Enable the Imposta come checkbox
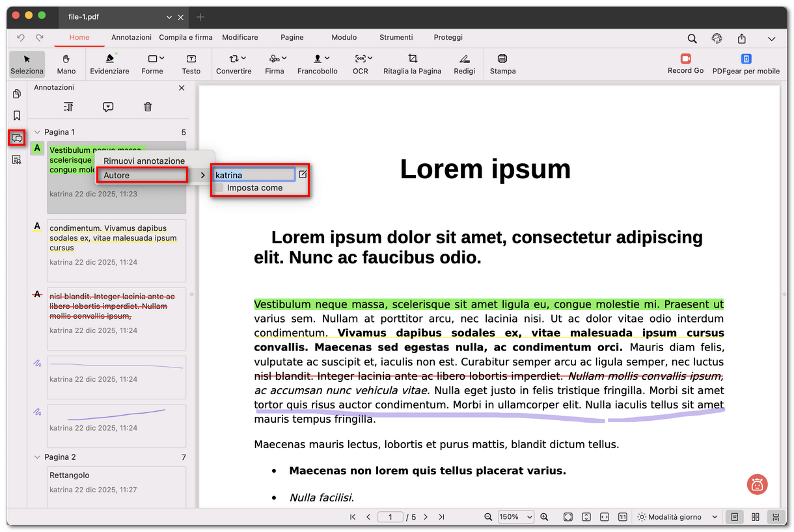Screen dimensions: 794x532 [x=219, y=188]
